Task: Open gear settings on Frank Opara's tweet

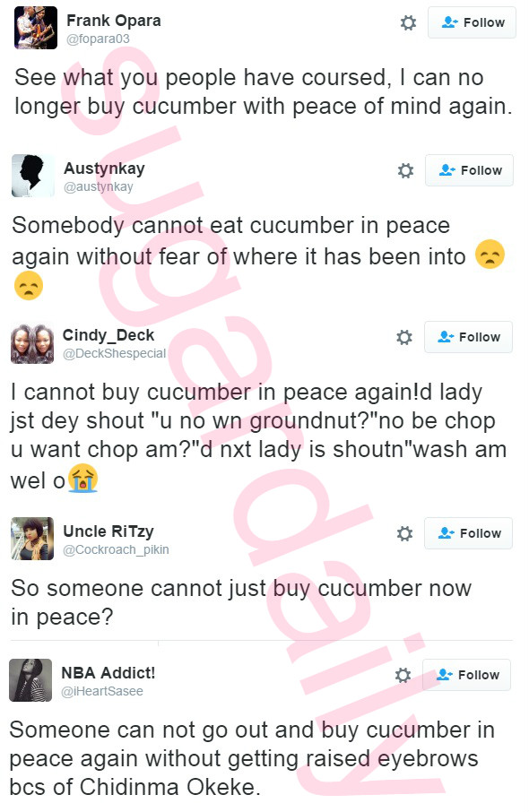Action: coord(408,22)
